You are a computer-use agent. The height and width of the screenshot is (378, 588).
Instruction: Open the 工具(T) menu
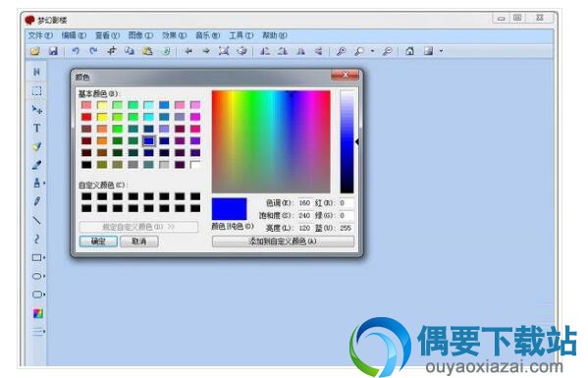[241, 35]
